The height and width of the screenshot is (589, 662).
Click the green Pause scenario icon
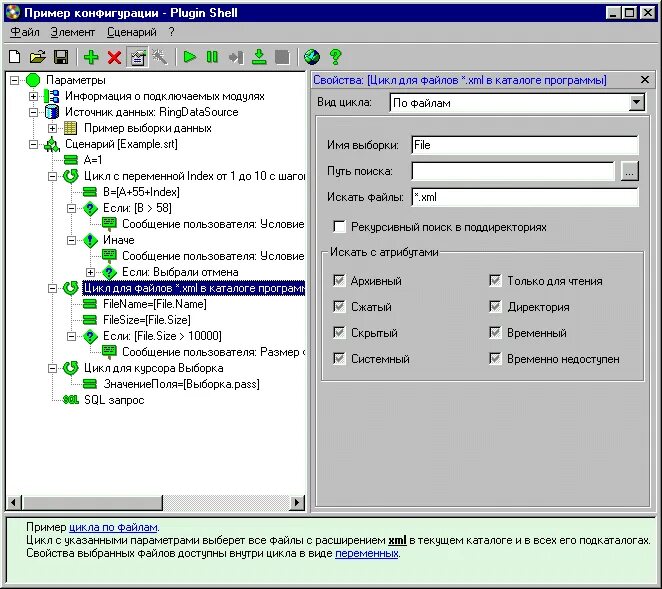pos(212,57)
